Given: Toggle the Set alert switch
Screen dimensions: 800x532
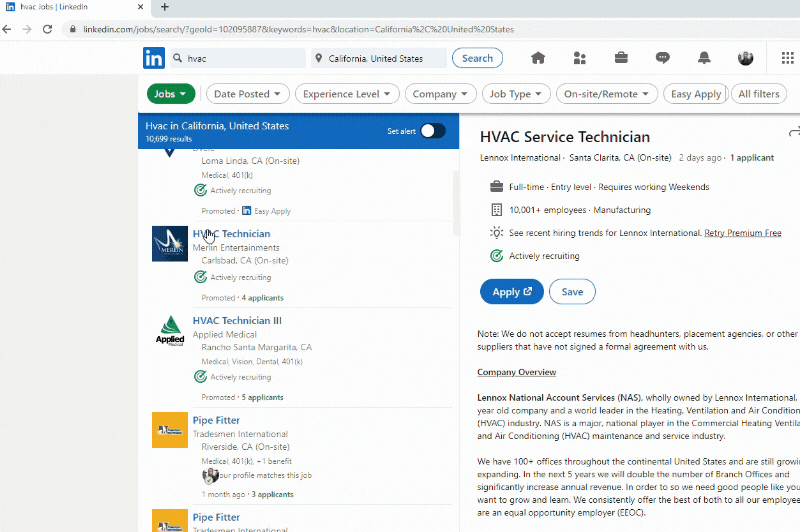Looking at the screenshot, I should click(433, 131).
